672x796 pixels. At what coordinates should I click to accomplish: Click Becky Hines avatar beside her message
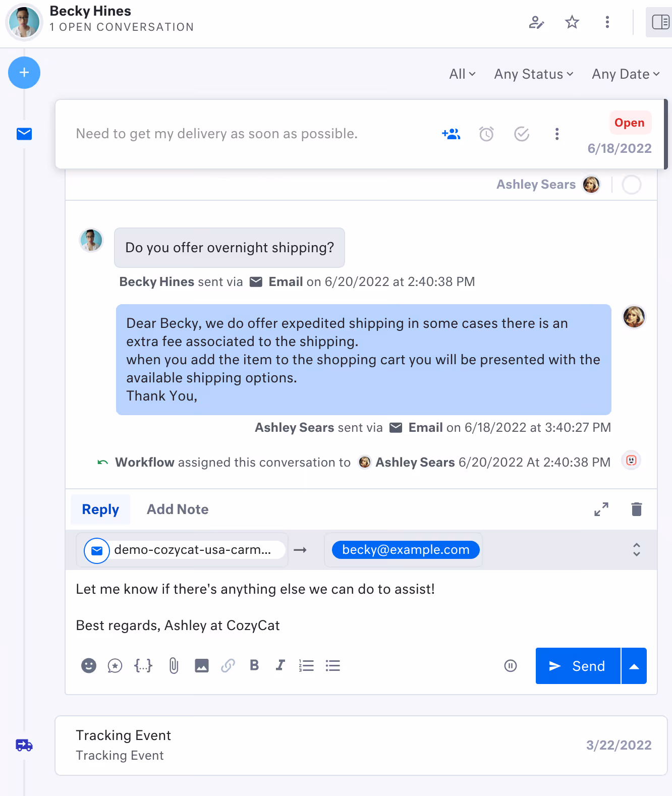click(x=91, y=240)
